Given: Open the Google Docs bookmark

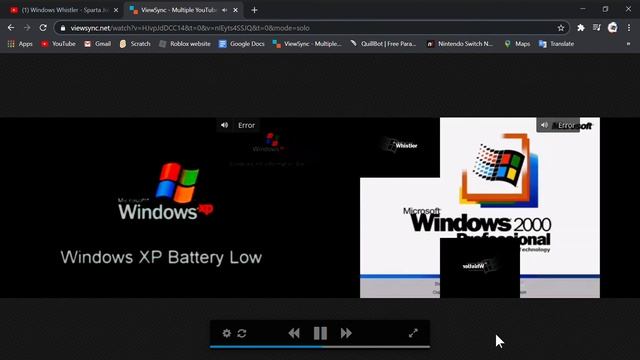Looking at the screenshot, I should [x=242, y=44].
